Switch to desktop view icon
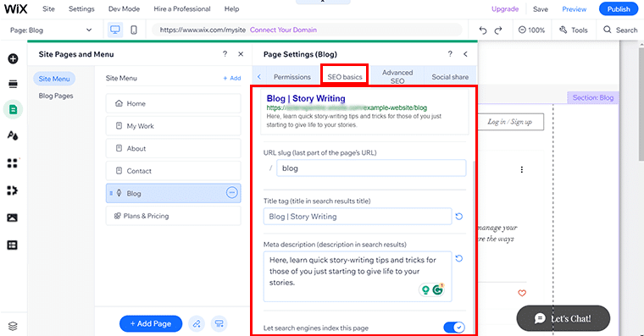This screenshot has height=336, width=644. 115,30
